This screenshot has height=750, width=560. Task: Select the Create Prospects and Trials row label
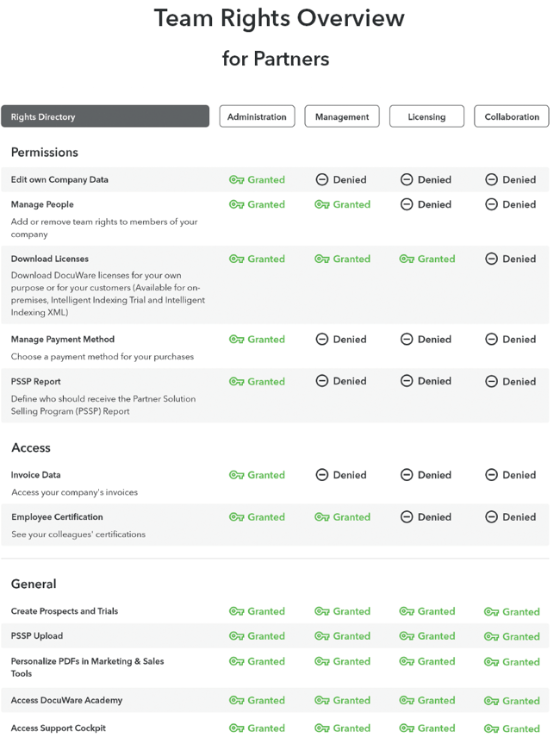click(65, 611)
